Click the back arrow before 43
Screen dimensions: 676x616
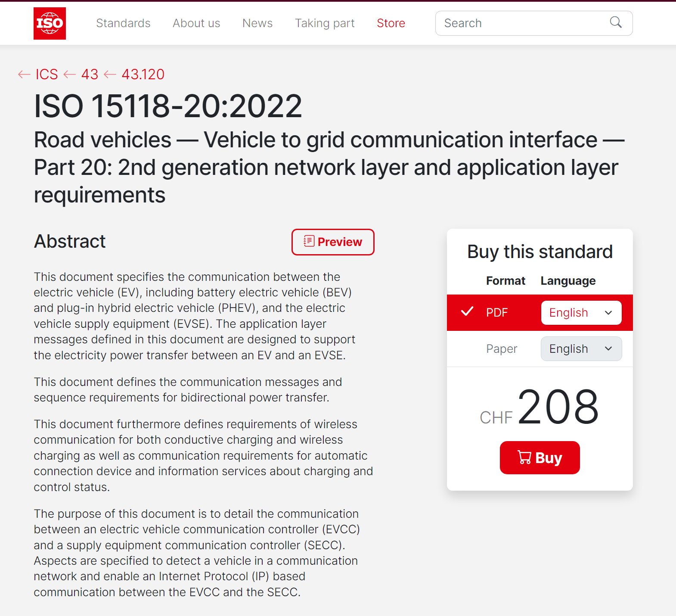[x=70, y=75]
